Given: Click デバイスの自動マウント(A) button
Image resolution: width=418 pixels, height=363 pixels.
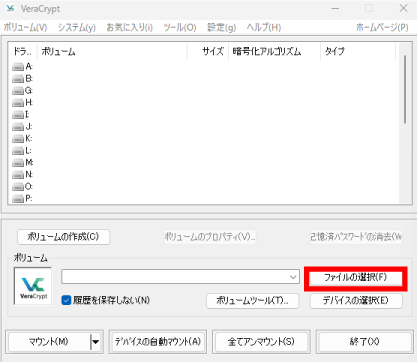Looking at the screenshot, I should coord(158,342).
